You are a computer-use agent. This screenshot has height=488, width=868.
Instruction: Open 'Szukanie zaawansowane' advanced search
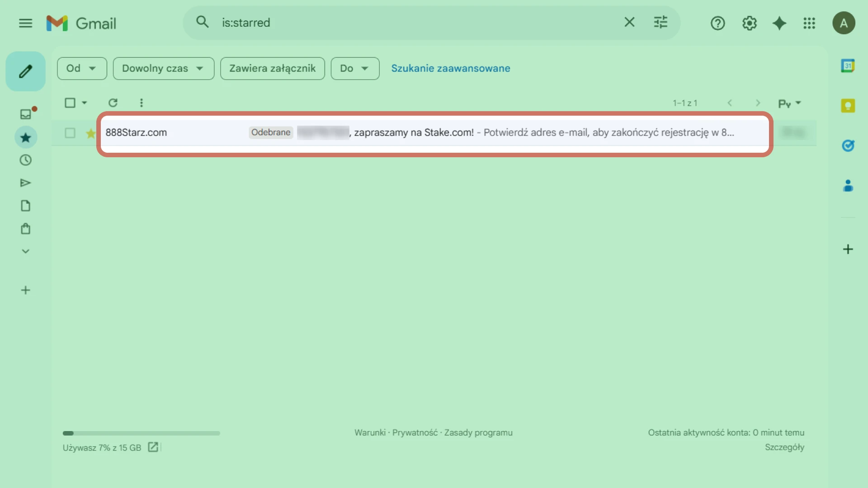coord(451,68)
